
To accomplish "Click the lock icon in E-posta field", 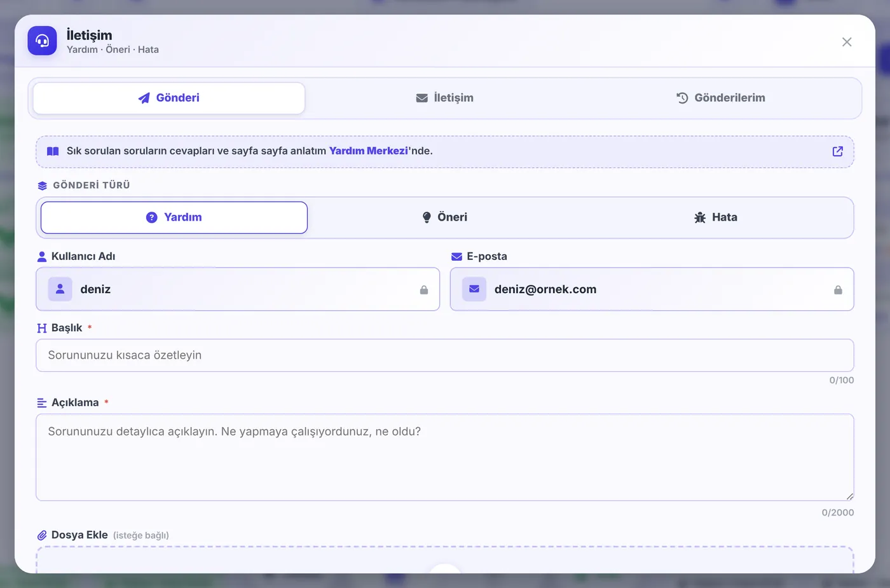I will pos(838,290).
